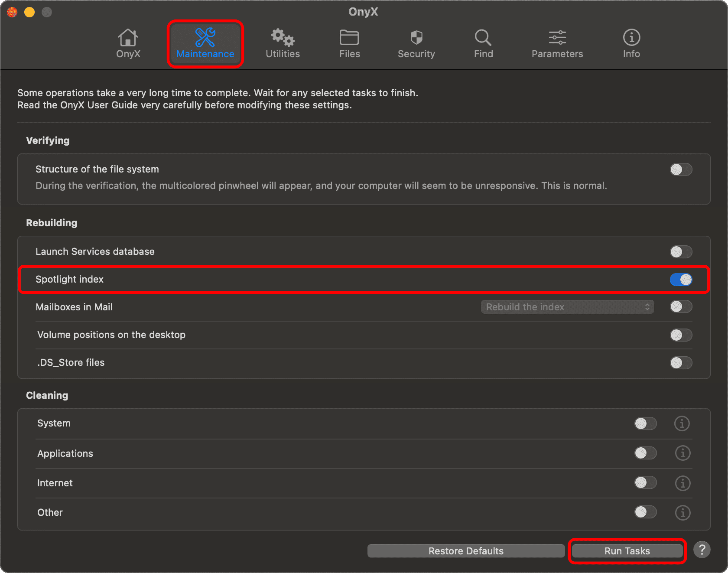Image resolution: width=728 pixels, height=573 pixels.
Task: Open the OnyX home icon
Action: [128, 38]
